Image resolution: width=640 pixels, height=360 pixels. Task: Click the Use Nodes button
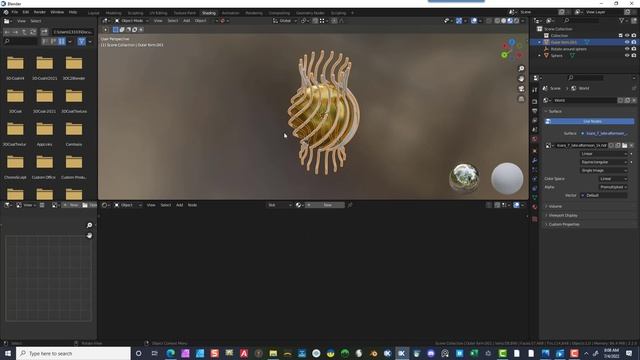pos(589,121)
